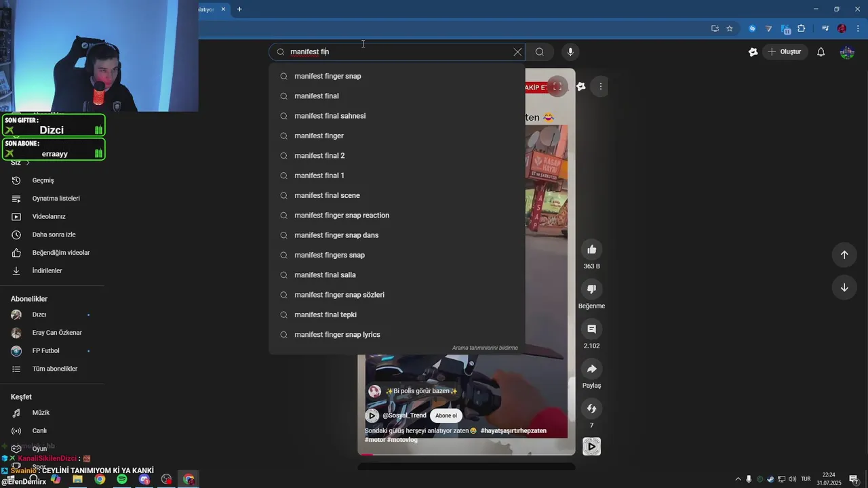The image size is (868, 488).
Task: Open File Explorer from the taskbar
Action: [x=77, y=479]
